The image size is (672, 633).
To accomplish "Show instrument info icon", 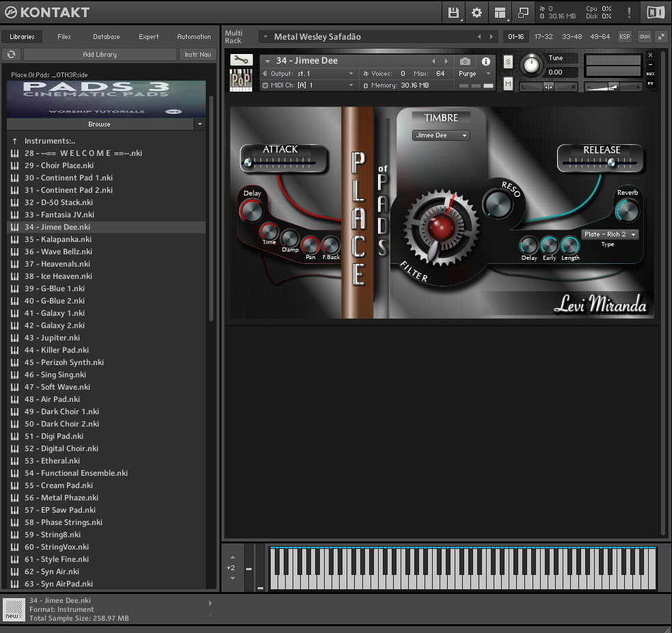I will 485,62.
